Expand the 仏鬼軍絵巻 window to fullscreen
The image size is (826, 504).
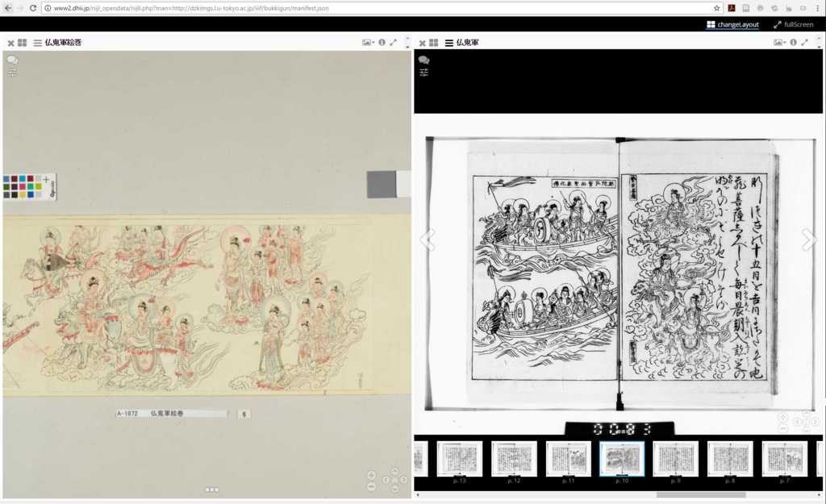pos(393,42)
